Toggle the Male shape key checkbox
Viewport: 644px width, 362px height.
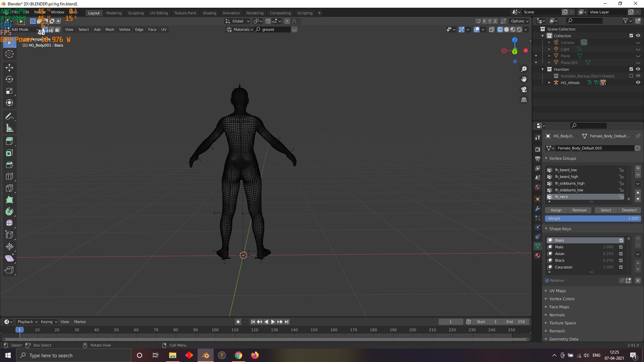[x=621, y=247]
